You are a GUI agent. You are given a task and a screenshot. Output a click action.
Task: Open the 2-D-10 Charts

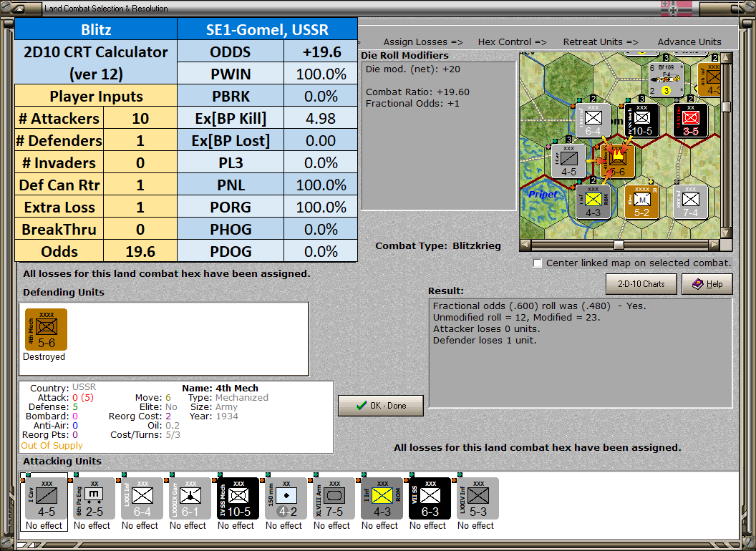(x=641, y=284)
